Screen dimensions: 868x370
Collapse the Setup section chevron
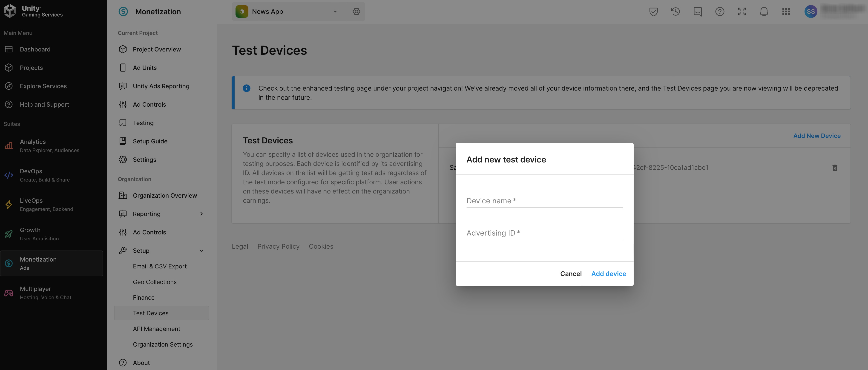pyautogui.click(x=201, y=251)
